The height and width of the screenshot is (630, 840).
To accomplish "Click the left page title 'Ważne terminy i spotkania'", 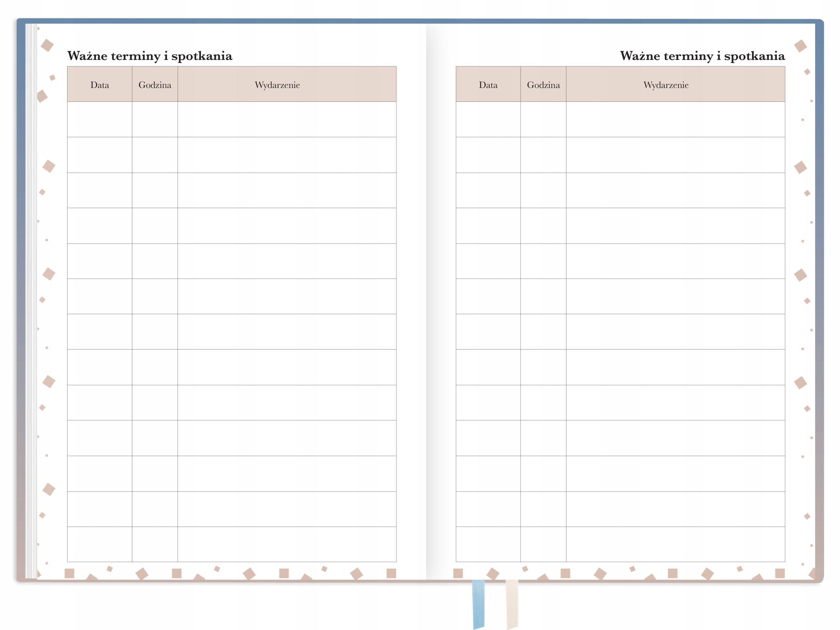I will [x=150, y=56].
